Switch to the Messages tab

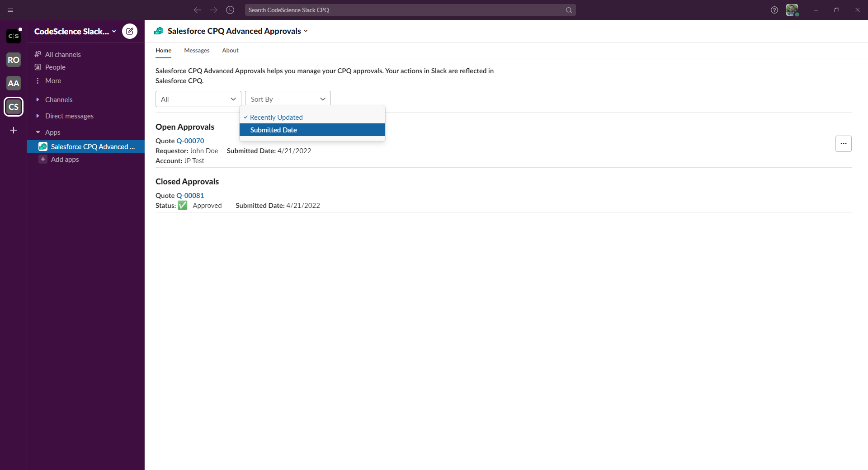[197, 50]
